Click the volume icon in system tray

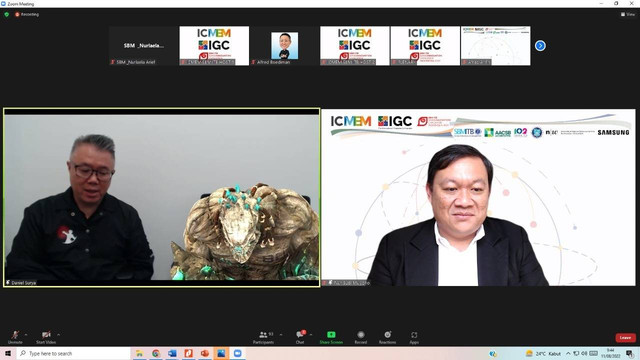pos(584,353)
